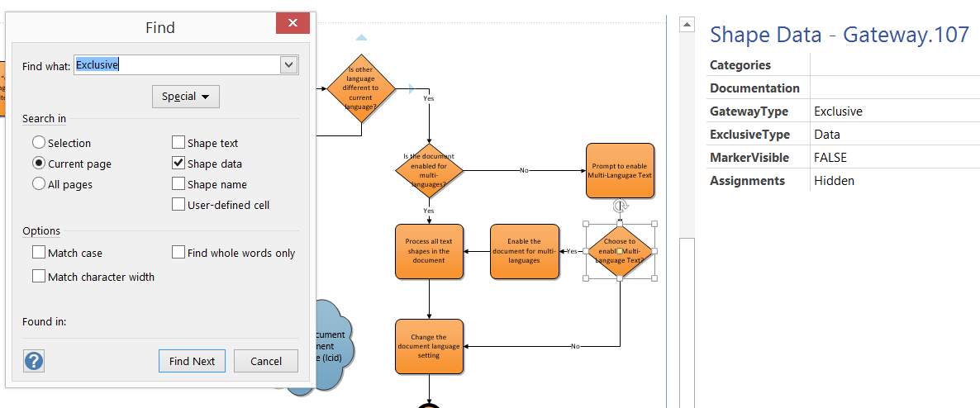Uncheck the Shape data checkbox
Screen dimensions: 980x408
(178, 164)
